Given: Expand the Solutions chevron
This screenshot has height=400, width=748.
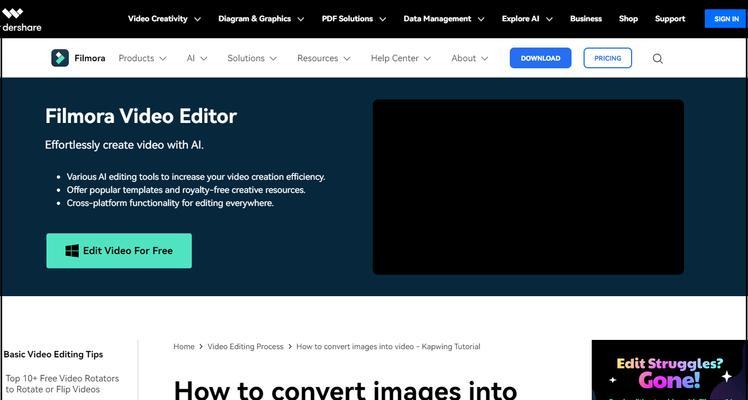Looking at the screenshot, I should [x=273, y=59].
